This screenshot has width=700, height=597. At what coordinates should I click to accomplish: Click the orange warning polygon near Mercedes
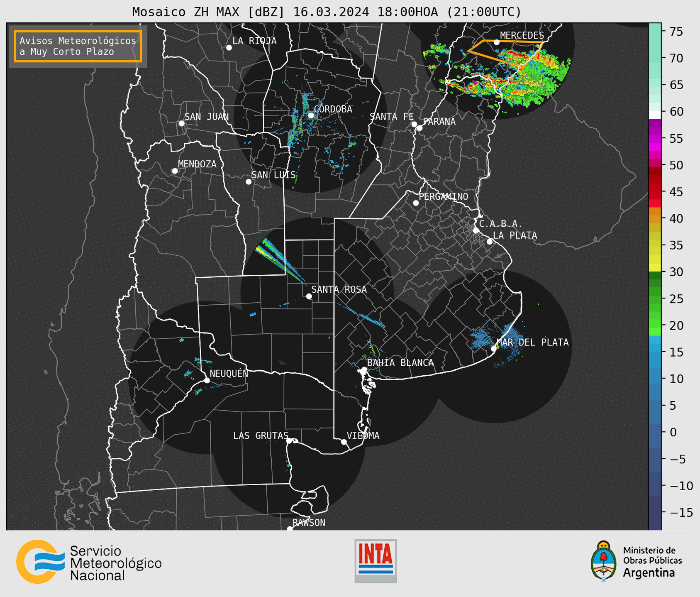pyautogui.click(x=505, y=53)
